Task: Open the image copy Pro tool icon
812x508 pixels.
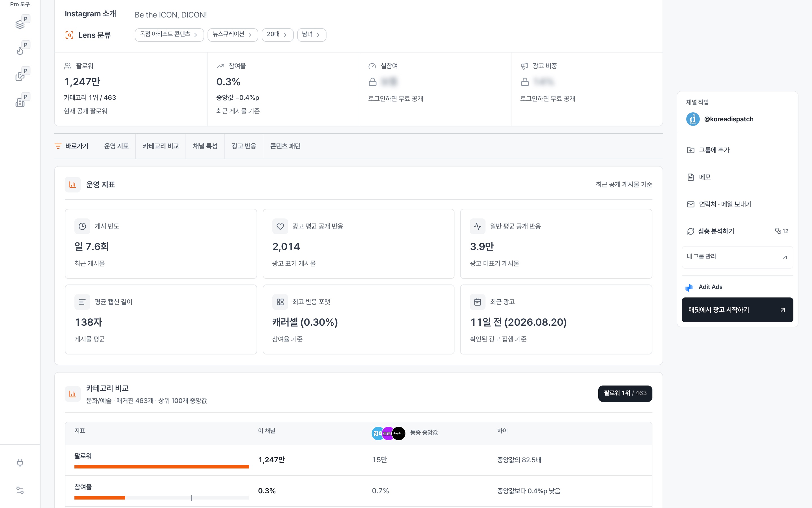Action: [20, 76]
